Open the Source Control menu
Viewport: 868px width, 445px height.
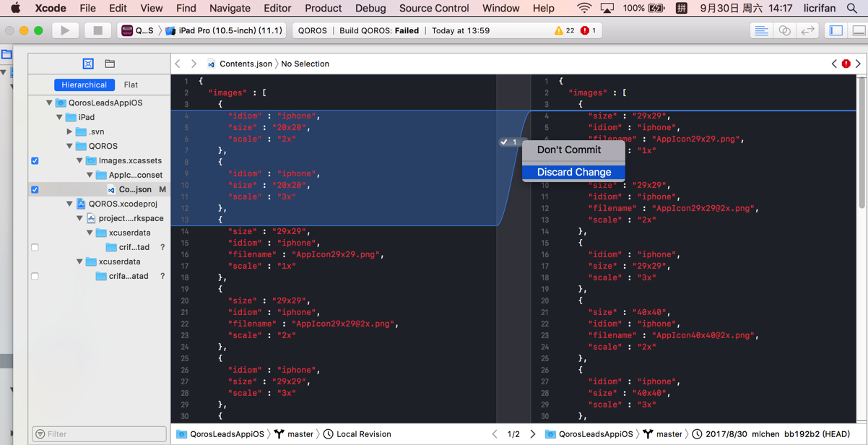click(433, 8)
